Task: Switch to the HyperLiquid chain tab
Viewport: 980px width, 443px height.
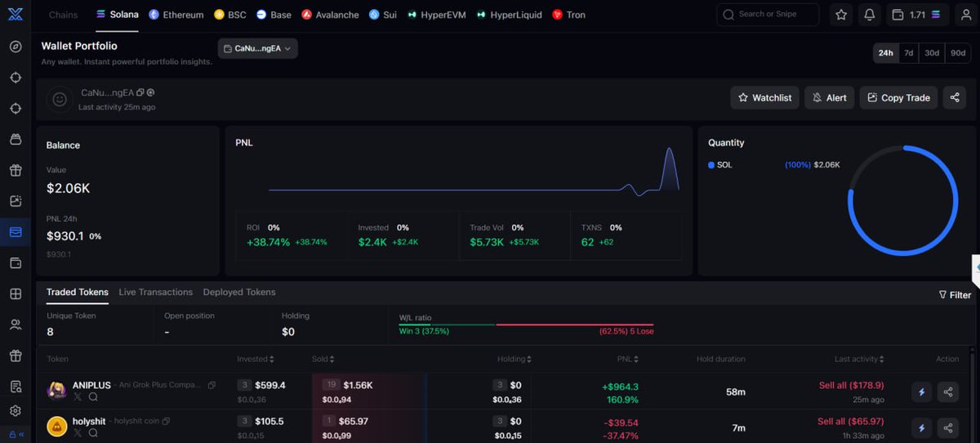Action: pyautogui.click(x=509, y=15)
